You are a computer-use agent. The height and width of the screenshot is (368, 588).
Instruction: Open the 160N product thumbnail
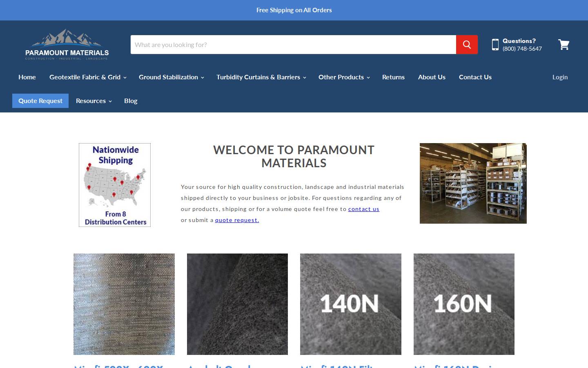[x=464, y=304]
